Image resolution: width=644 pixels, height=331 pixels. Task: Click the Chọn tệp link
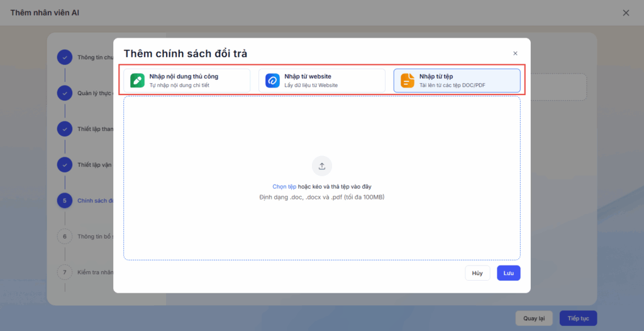click(x=284, y=187)
